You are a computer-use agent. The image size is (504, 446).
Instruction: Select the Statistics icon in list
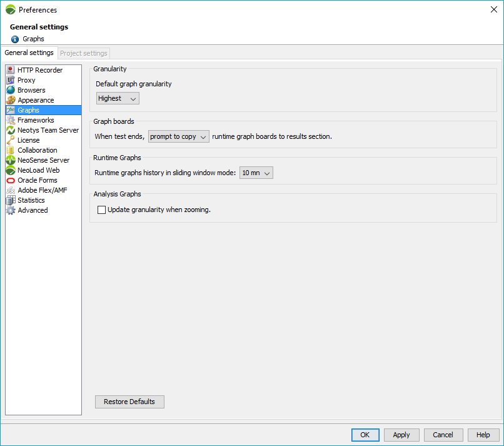[x=11, y=200]
